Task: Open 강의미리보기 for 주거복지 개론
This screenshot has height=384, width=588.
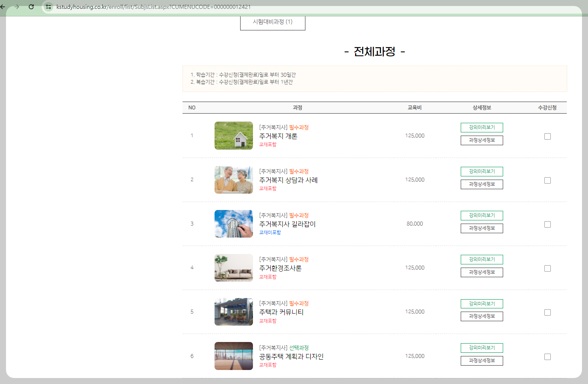Action: click(x=482, y=127)
